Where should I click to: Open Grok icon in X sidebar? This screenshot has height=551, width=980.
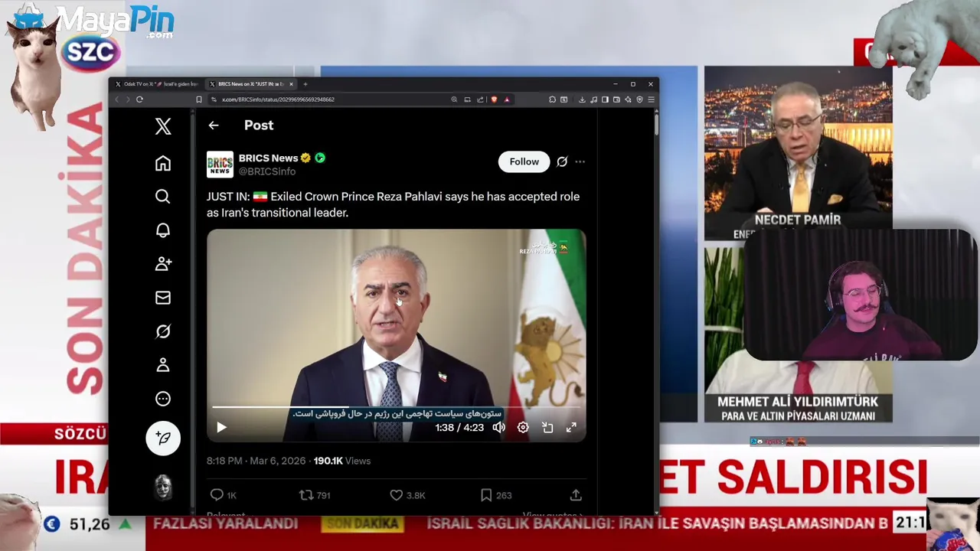pos(163,331)
